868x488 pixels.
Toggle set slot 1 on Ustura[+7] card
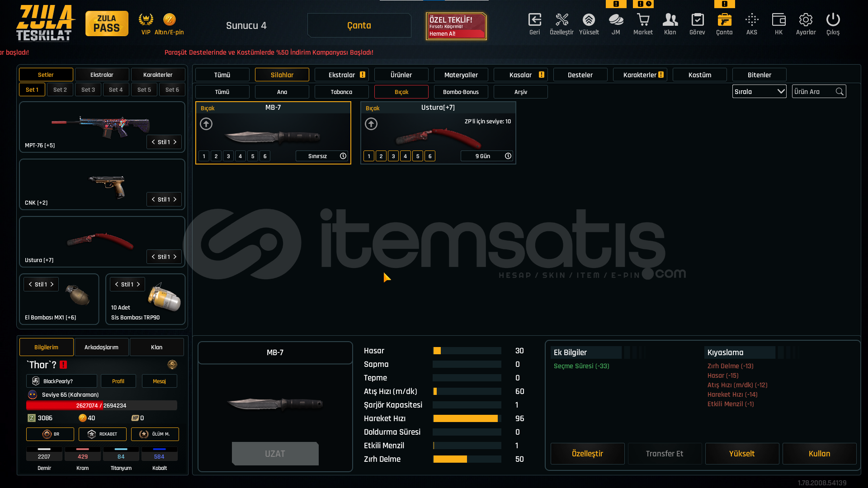click(x=369, y=156)
